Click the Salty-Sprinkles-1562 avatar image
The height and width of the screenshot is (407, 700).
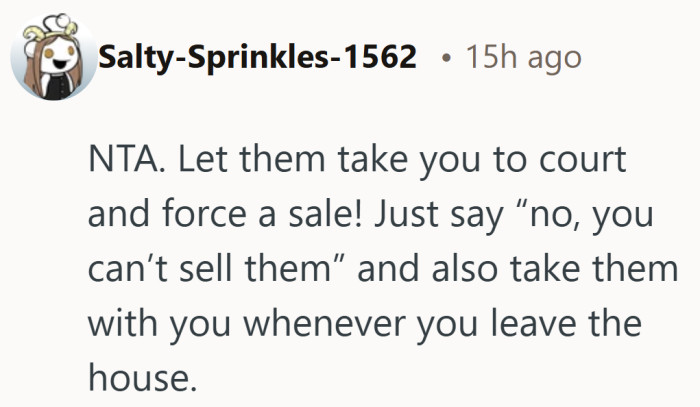(52, 58)
